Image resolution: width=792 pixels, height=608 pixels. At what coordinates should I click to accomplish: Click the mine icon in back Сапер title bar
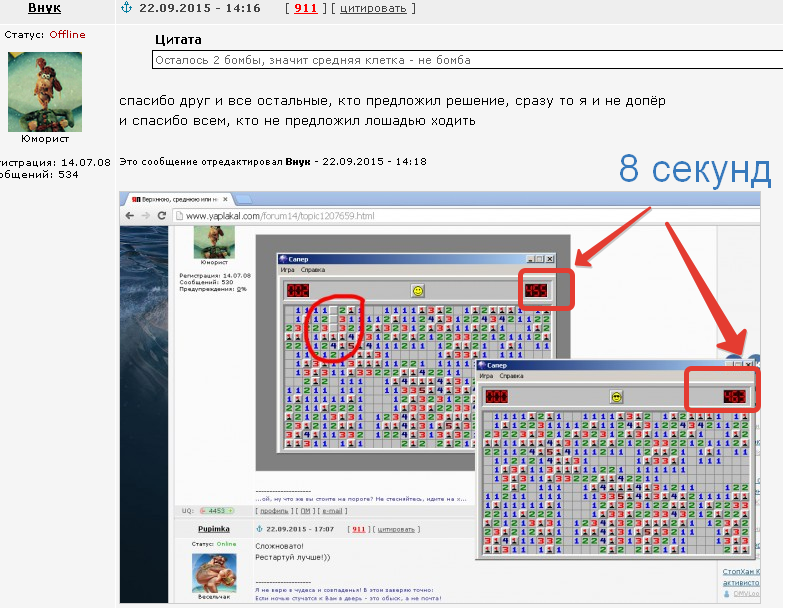click(283, 259)
